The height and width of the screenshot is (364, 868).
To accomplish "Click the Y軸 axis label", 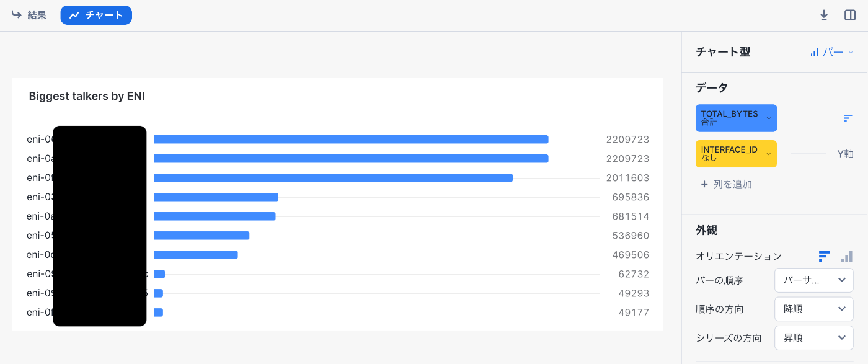I will [x=845, y=154].
